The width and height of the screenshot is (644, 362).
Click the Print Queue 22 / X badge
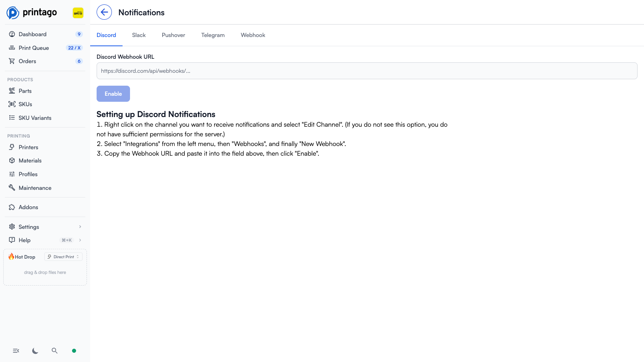[x=74, y=48]
